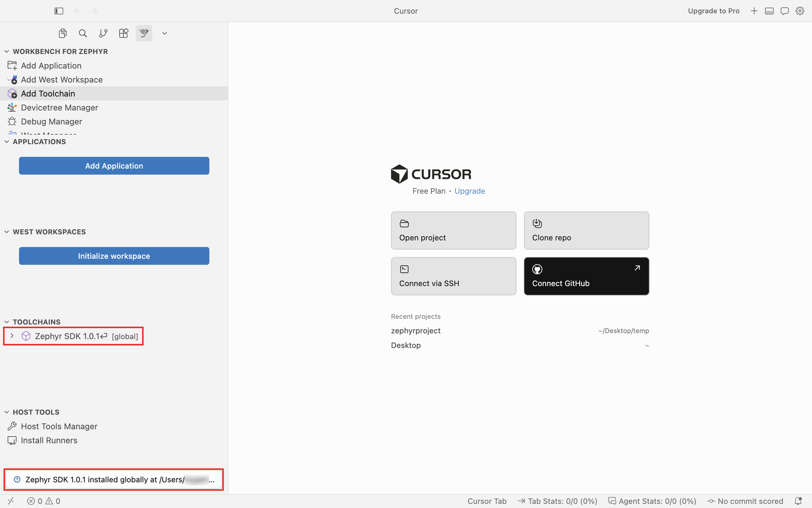812x508 pixels.
Task: Toggle the primary sidebar icon in title bar
Action: tap(59, 11)
